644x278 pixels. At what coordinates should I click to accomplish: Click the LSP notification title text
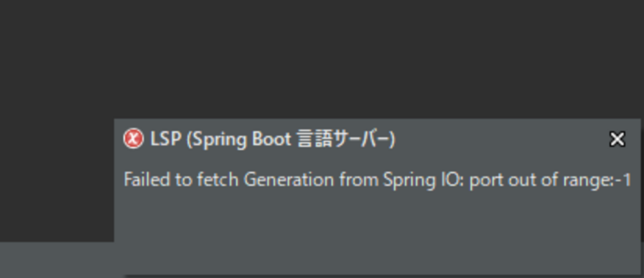click(272, 139)
